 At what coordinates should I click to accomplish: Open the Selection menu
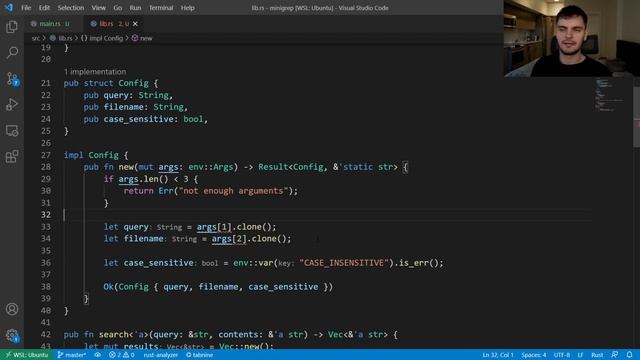[71, 8]
